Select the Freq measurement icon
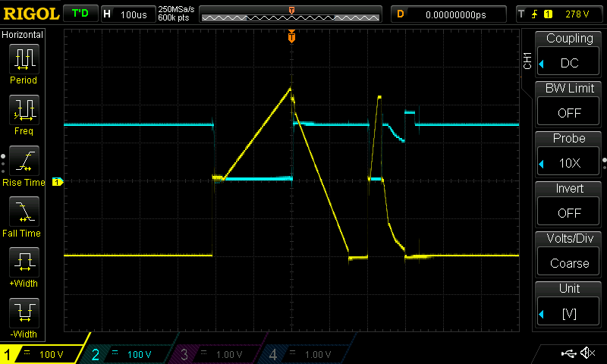 point(24,110)
